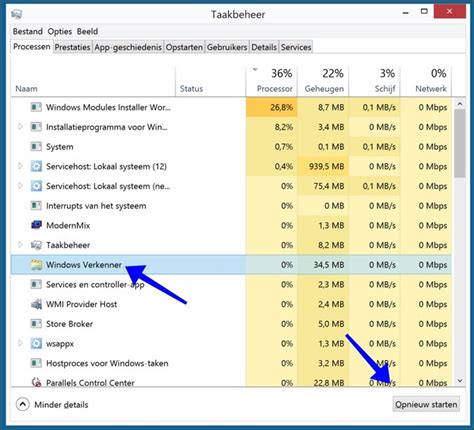474x430 pixels.
Task: Click the wsappx gear icon
Action: click(x=36, y=343)
